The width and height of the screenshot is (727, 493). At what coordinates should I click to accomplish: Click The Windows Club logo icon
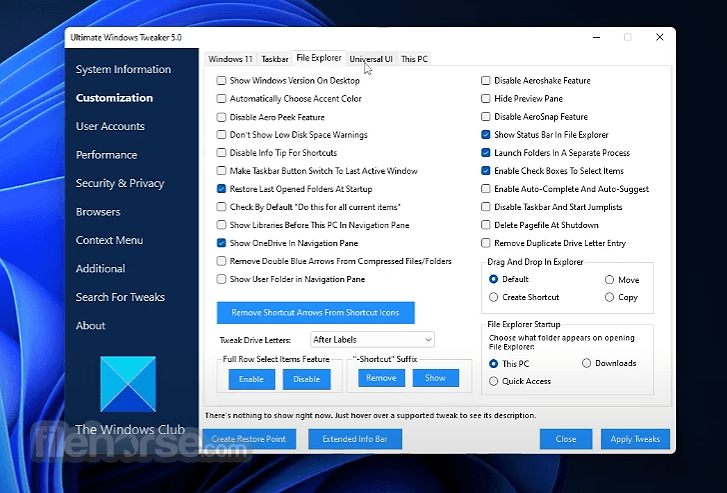[x=128, y=384]
